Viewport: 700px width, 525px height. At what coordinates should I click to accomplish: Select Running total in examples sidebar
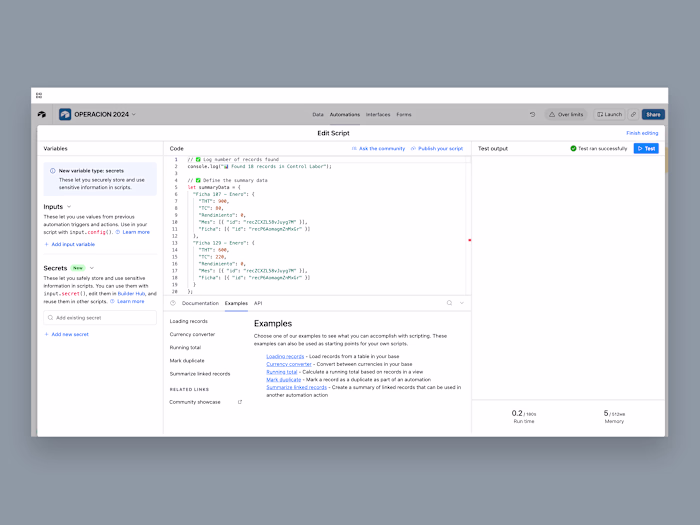185,347
